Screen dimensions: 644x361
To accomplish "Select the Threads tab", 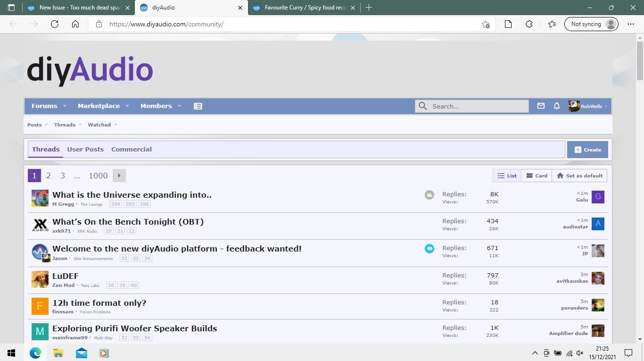I will tap(46, 149).
